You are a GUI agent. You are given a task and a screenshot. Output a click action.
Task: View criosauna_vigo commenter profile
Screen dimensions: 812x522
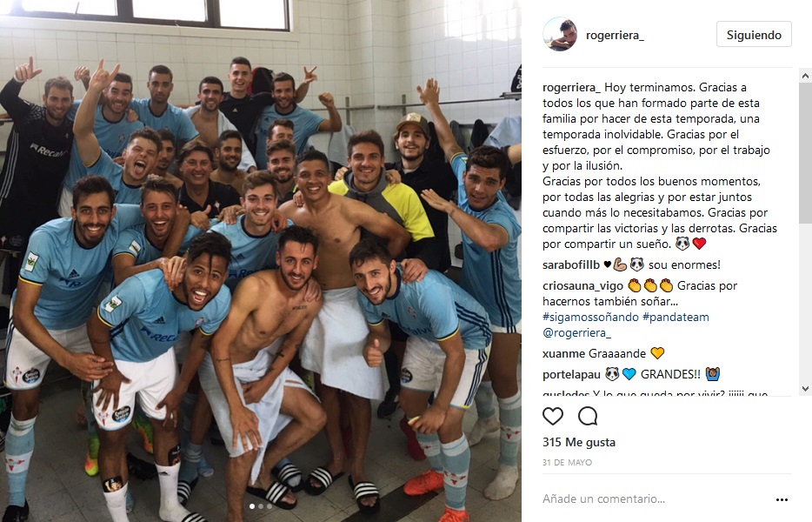click(582, 285)
